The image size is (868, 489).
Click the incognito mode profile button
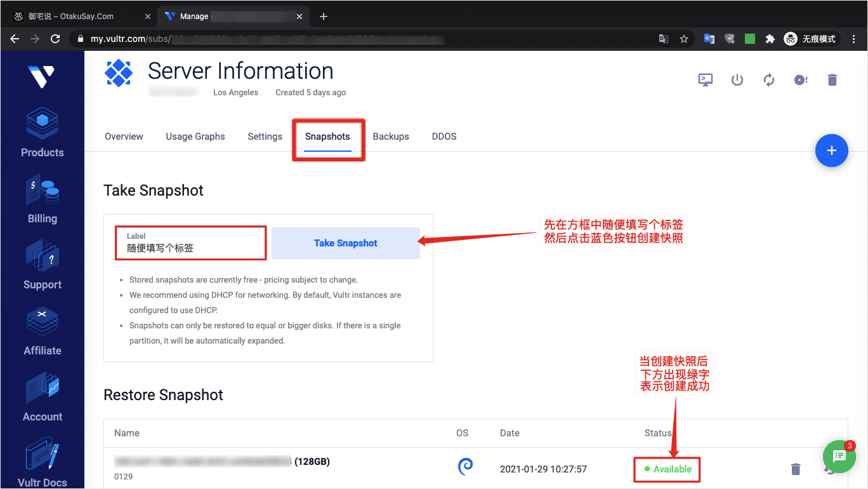pos(812,39)
